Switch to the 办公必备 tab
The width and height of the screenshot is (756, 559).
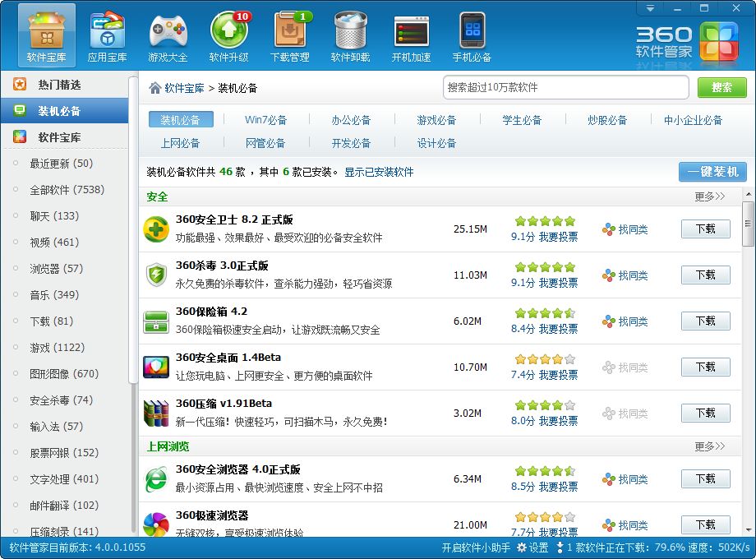351,119
